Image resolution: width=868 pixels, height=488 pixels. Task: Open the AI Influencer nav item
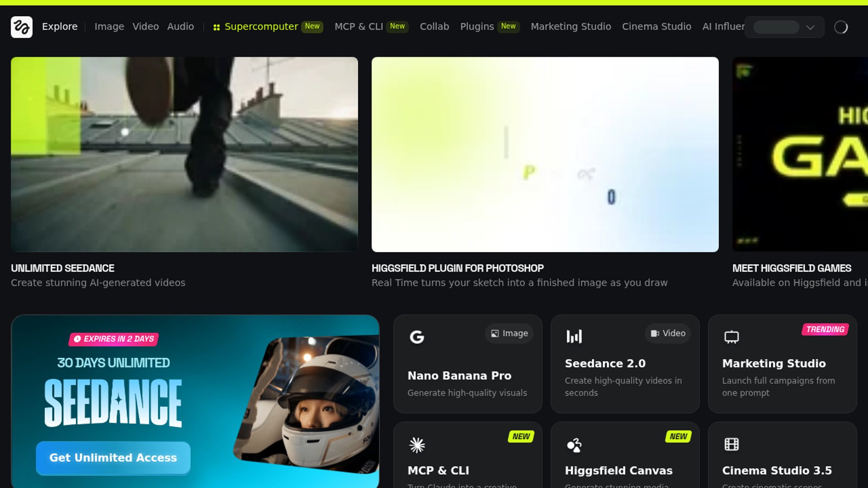[723, 27]
